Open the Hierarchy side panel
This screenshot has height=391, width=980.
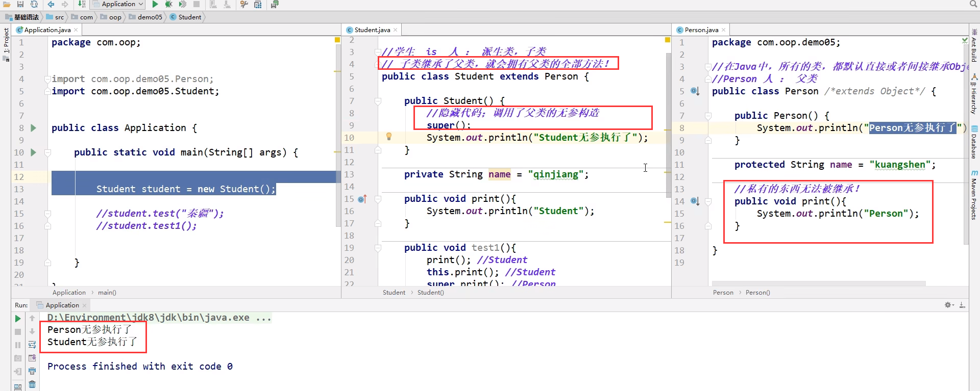coord(974,95)
